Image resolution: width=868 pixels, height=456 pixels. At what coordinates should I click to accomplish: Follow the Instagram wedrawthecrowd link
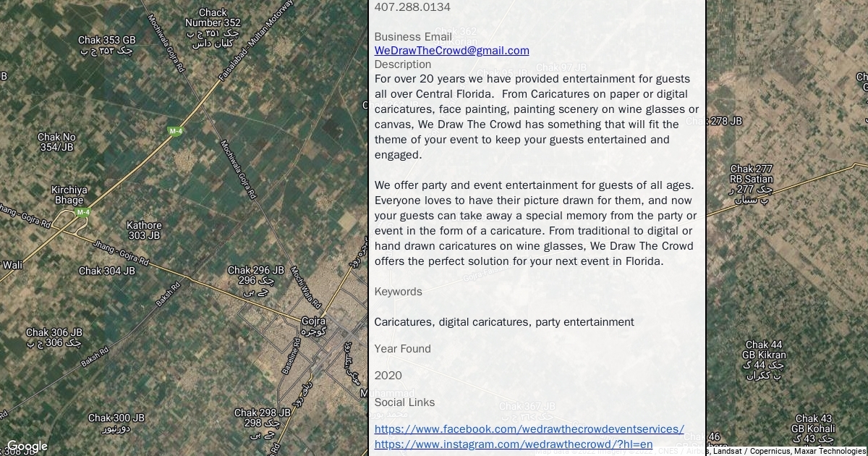click(513, 444)
